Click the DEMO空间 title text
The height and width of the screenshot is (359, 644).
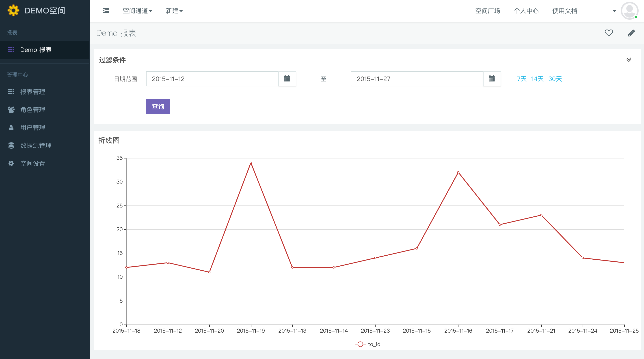click(45, 11)
